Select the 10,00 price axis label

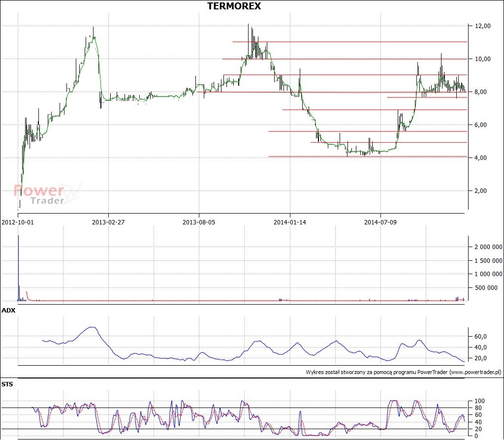coord(483,59)
